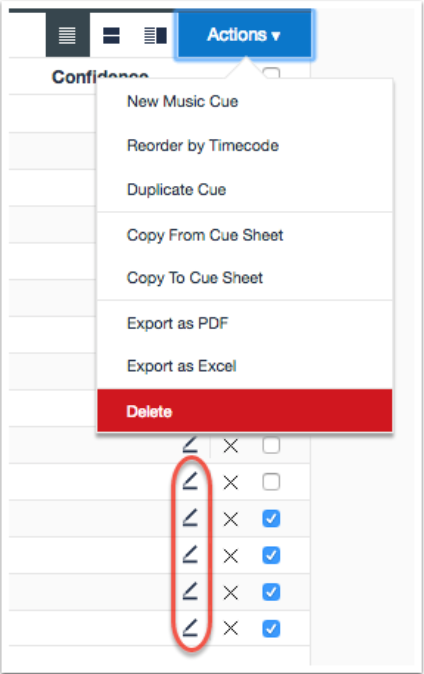Select Copy From Cue Sheet
The height and width of the screenshot is (674, 424).
click(205, 235)
